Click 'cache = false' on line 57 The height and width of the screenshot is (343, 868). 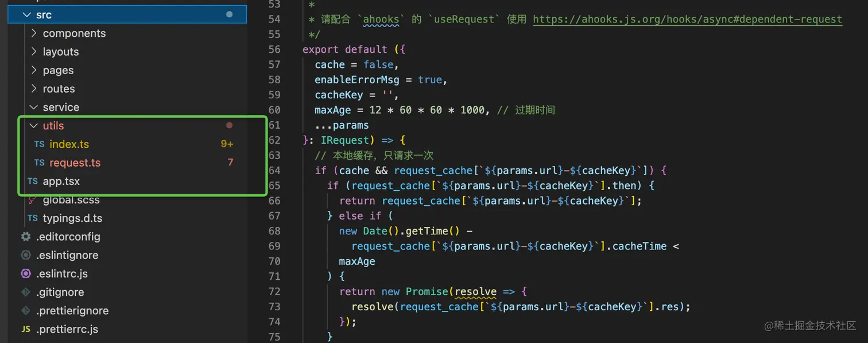pos(354,64)
